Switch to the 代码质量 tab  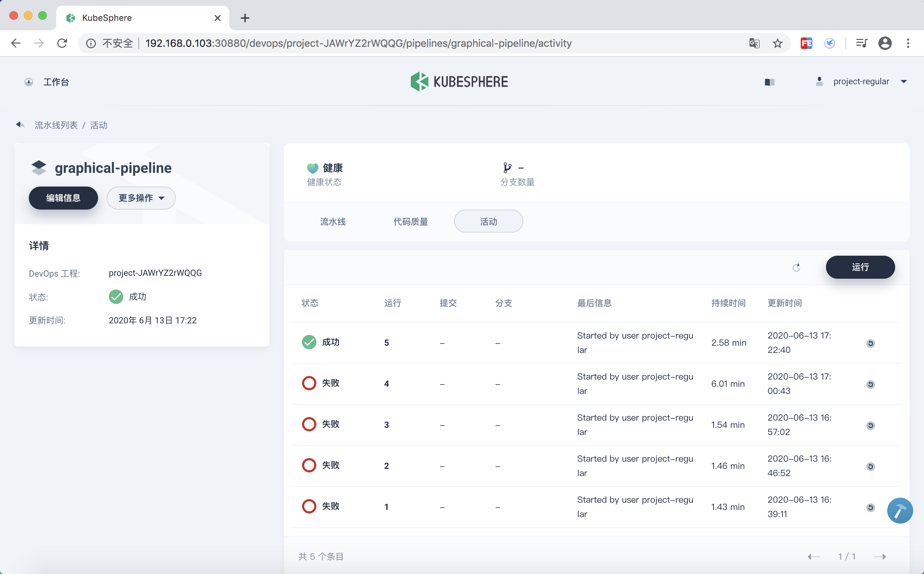coord(410,221)
